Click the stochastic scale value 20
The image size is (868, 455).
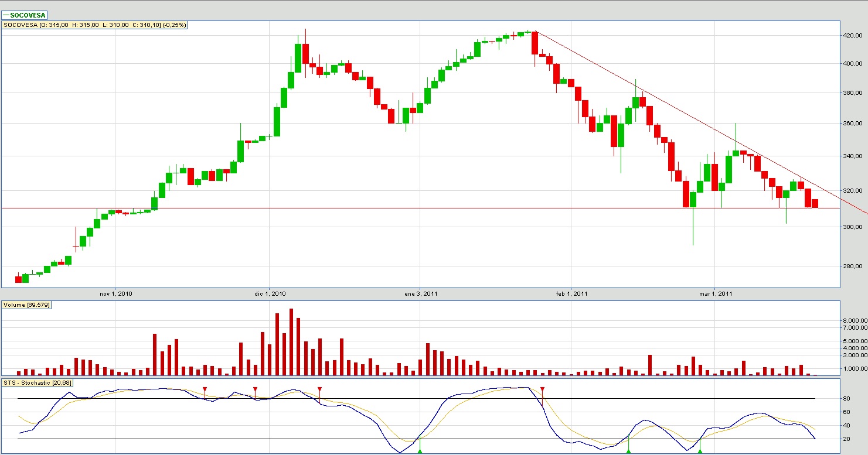point(846,439)
